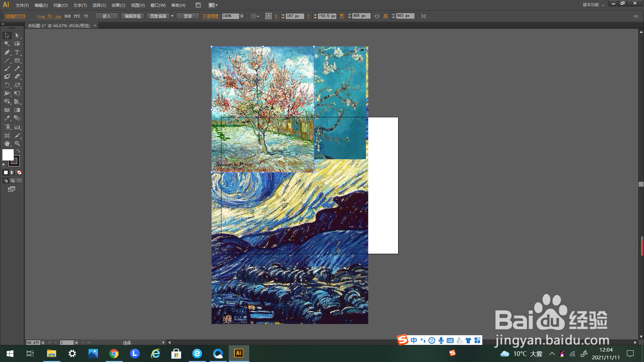Select the Warp tool
The width and height of the screenshot is (644, 362).
point(7,93)
